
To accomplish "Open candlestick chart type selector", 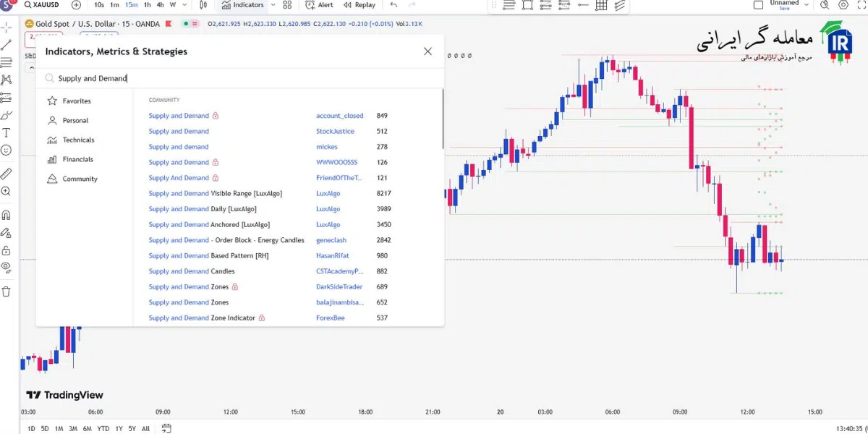I will pyautogui.click(x=203, y=5).
